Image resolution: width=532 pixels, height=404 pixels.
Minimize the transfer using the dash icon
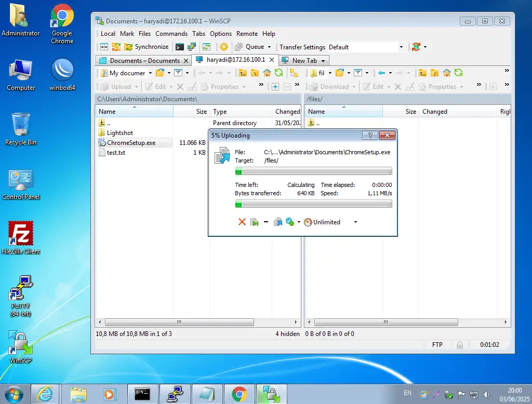pos(266,222)
